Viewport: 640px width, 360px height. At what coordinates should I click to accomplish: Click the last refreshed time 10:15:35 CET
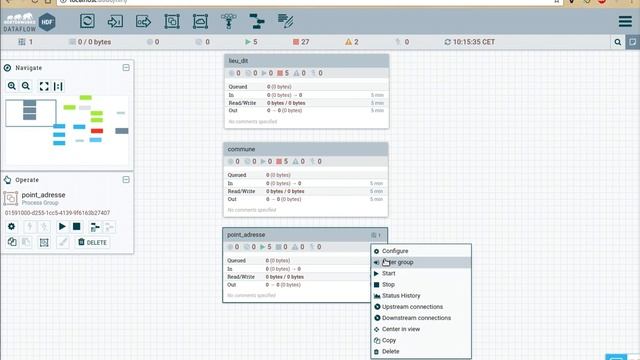[x=469, y=42]
